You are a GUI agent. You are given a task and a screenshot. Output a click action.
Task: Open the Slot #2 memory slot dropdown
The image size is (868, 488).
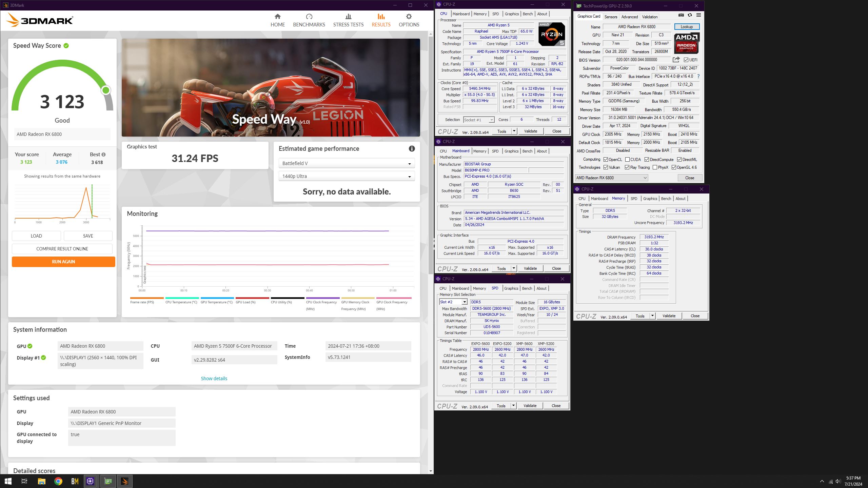coord(453,302)
